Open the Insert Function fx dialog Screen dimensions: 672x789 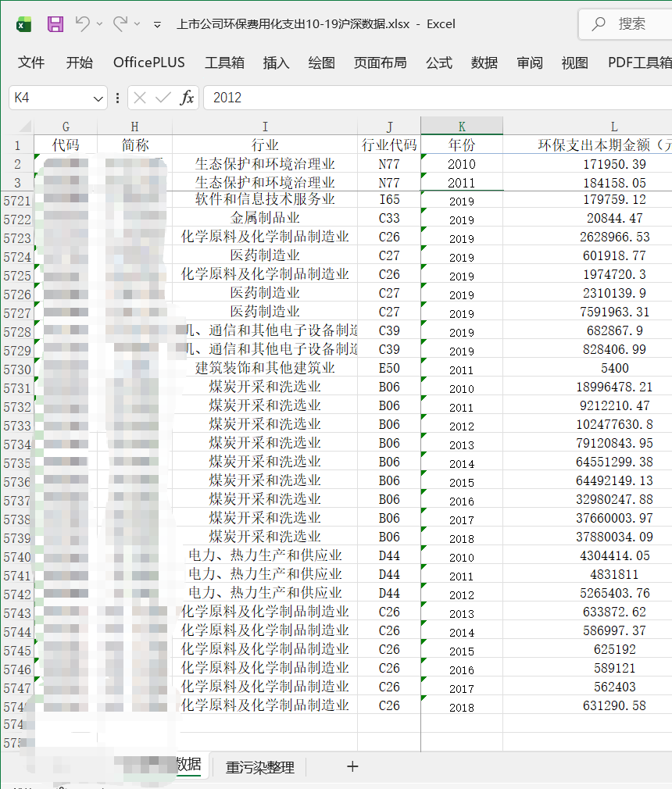[187, 98]
